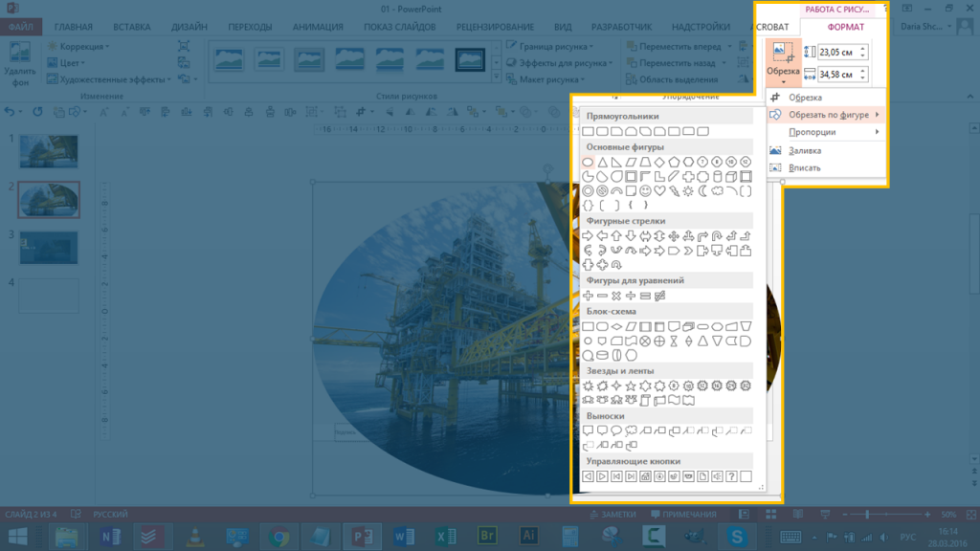This screenshot has height=551, width=980.
Task: Click the Удалить фон button
Action: point(19,64)
